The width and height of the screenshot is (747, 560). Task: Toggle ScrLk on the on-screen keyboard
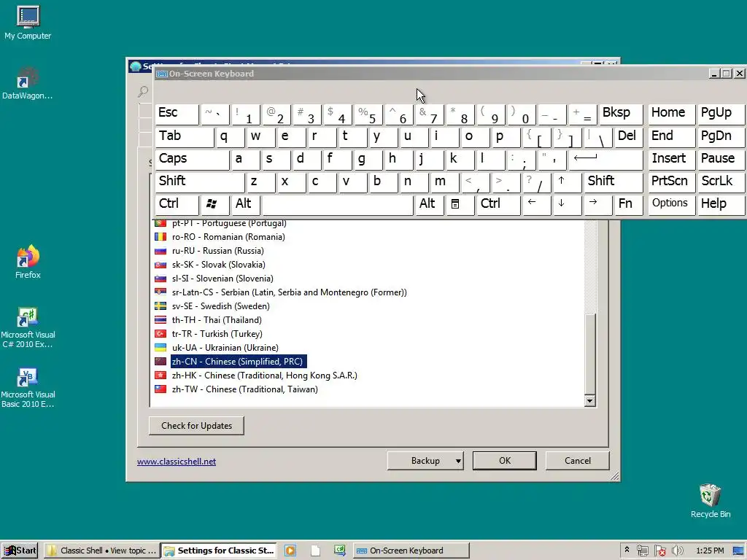coord(720,182)
